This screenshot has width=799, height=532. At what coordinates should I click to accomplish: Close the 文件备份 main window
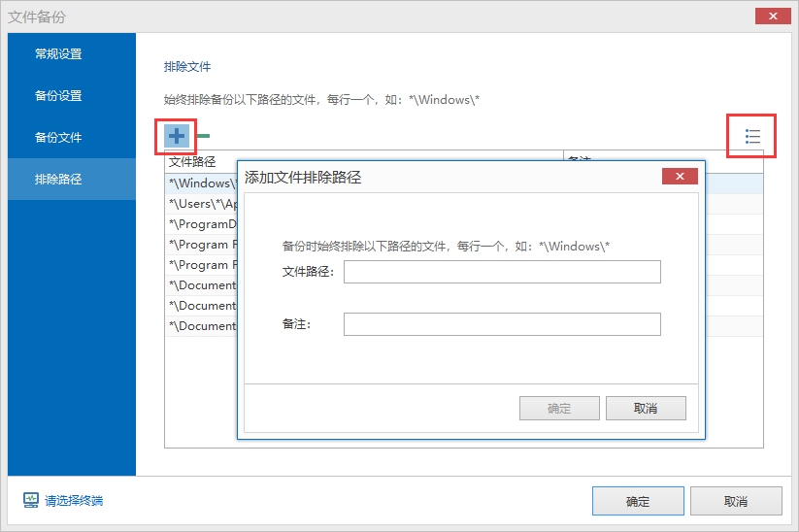[x=774, y=17]
